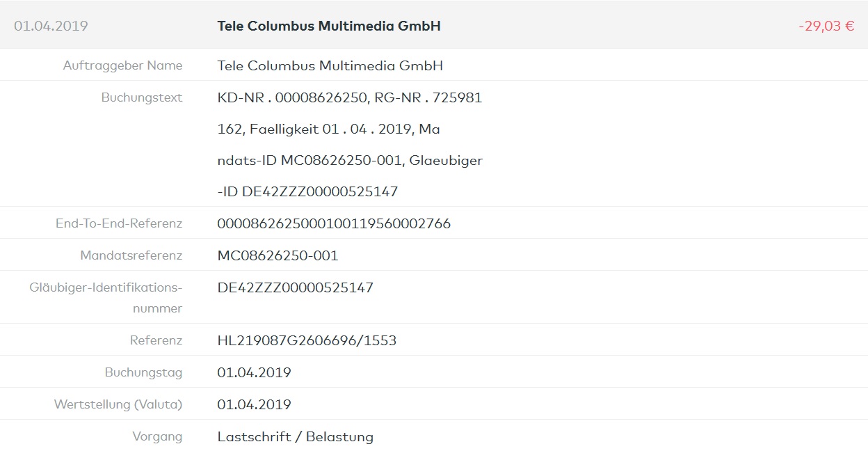
Task: Click the header date 01.04.2019
Action: point(51,26)
